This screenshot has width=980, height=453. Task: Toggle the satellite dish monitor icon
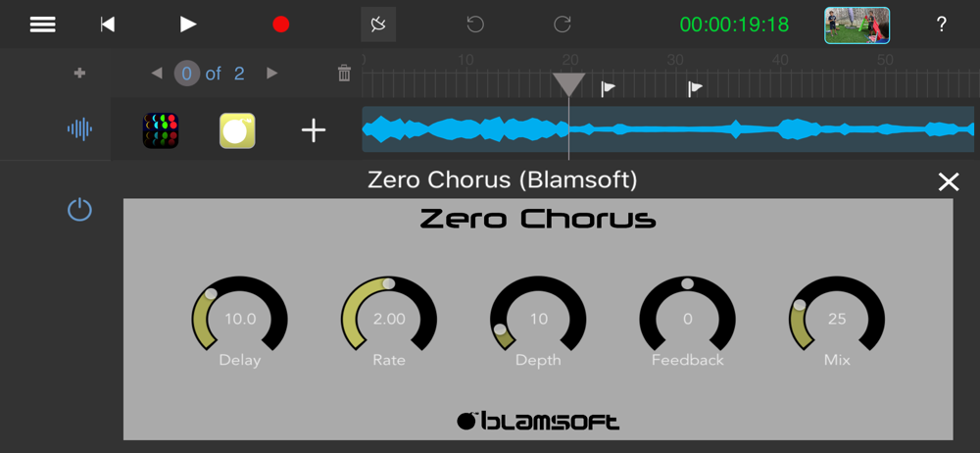point(378,25)
